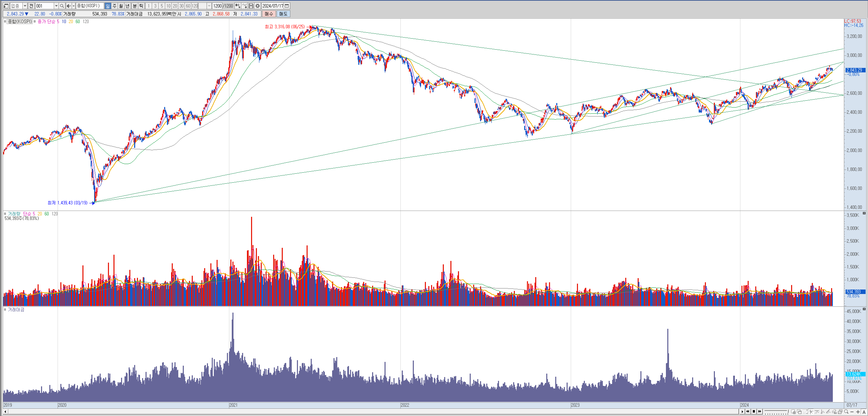868x416 pixels.
Task: Select the 일 daily period tab
Action: (108, 6)
